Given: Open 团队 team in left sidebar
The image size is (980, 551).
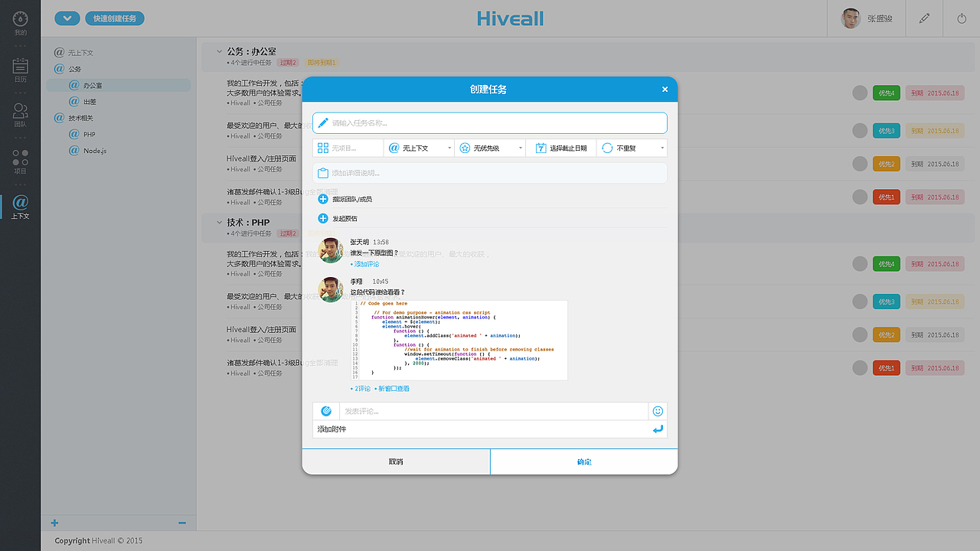Looking at the screenshot, I should (21, 116).
